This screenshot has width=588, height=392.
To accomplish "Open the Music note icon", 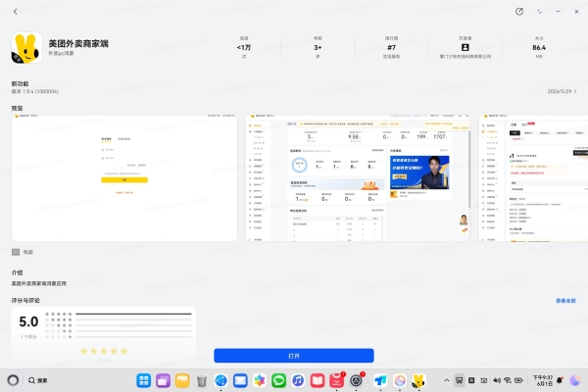I will (x=298, y=381).
